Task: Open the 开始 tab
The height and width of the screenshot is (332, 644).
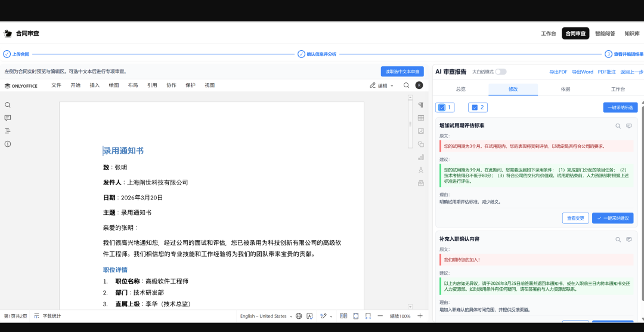Action: tap(76, 85)
